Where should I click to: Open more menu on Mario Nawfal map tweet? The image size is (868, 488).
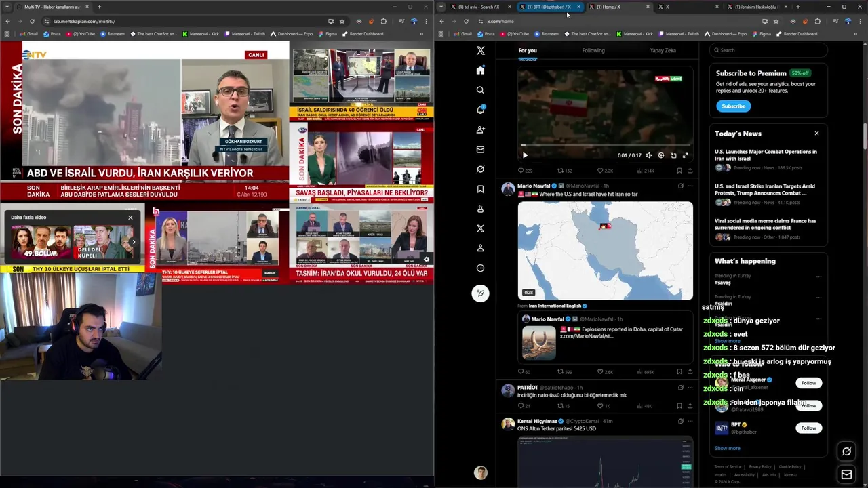pos(690,186)
